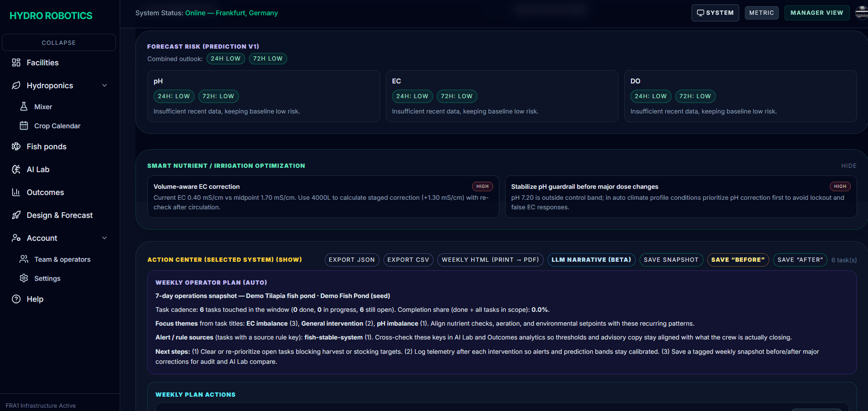Click the AI Lab brain icon
This screenshot has height=411, width=868.
[16, 169]
